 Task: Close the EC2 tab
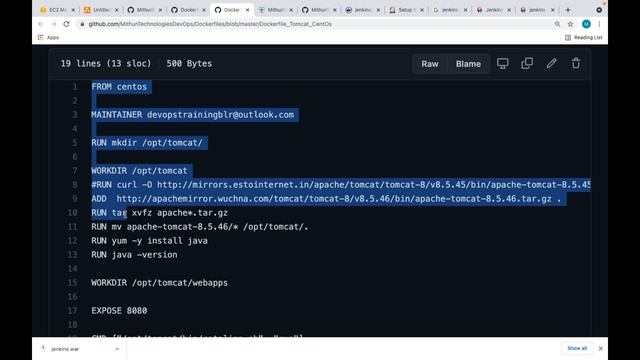point(73,10)
